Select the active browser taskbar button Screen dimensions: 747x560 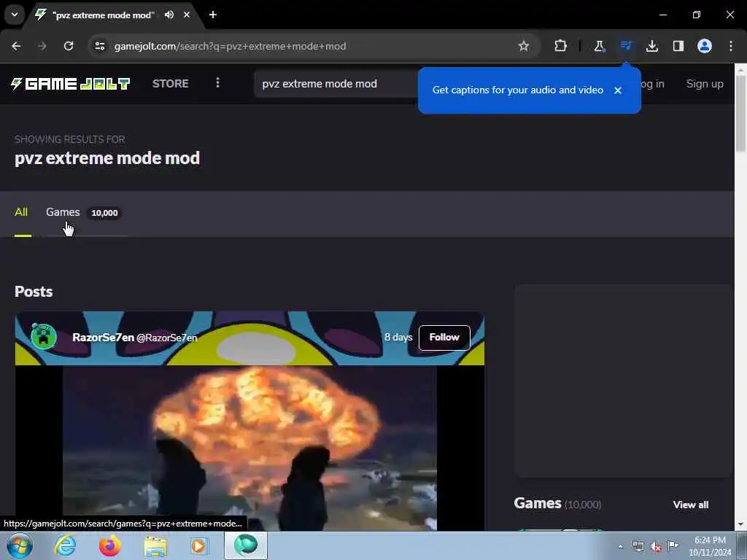tap(245, 545)
